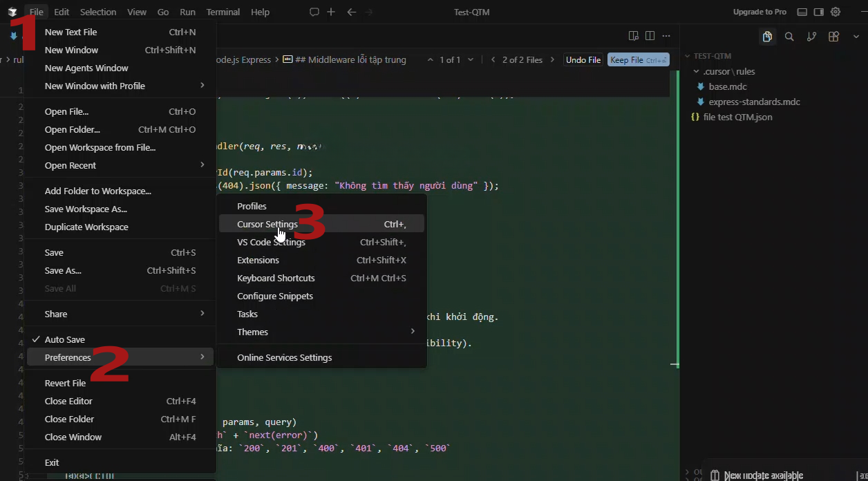Open the Search magnifier icon in sidebar

(789, 37)
